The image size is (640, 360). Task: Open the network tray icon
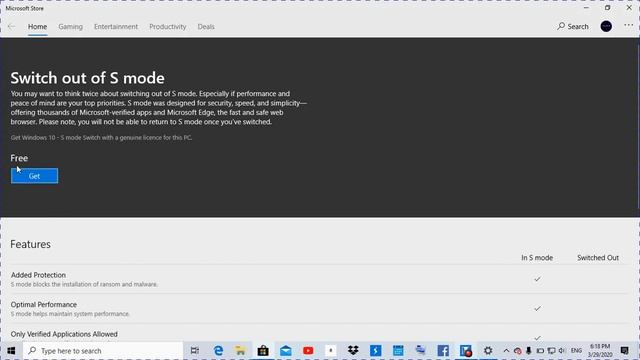[551, 351]
